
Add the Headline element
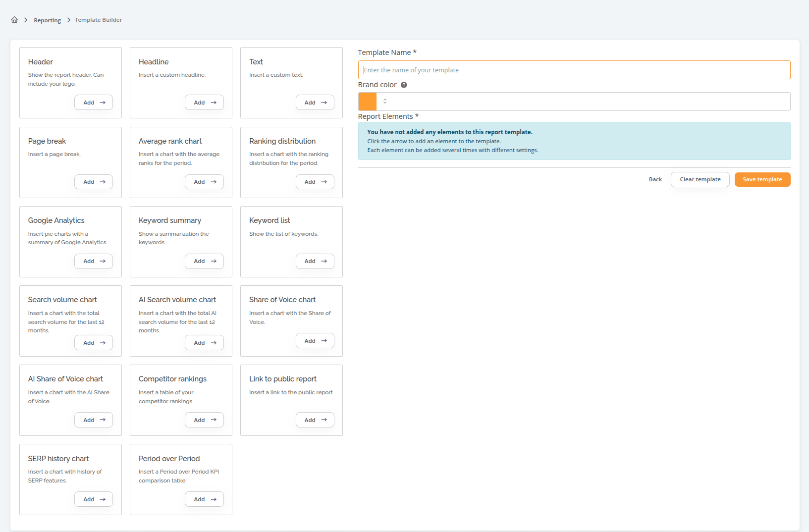pyautogui.click(x=204, y=103)
